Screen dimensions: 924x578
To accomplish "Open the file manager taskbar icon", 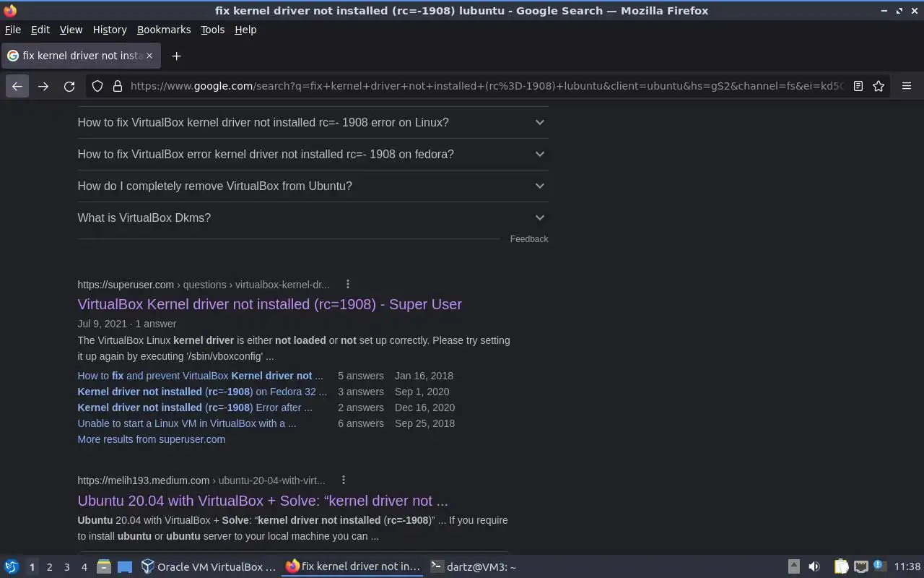I will 104,567.
